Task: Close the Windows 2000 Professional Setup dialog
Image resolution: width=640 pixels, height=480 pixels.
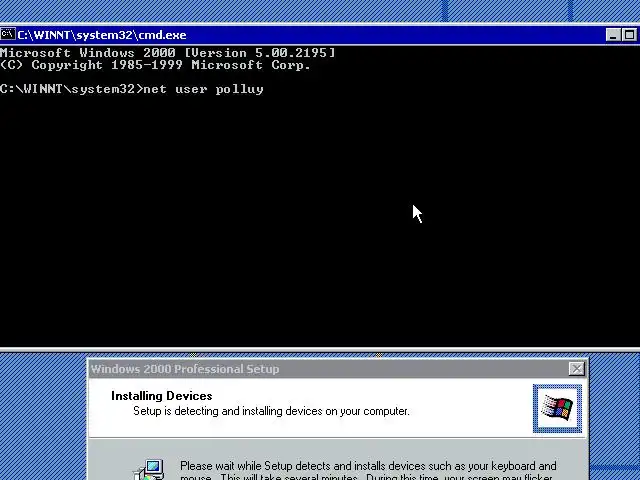Action: [577, 369]
